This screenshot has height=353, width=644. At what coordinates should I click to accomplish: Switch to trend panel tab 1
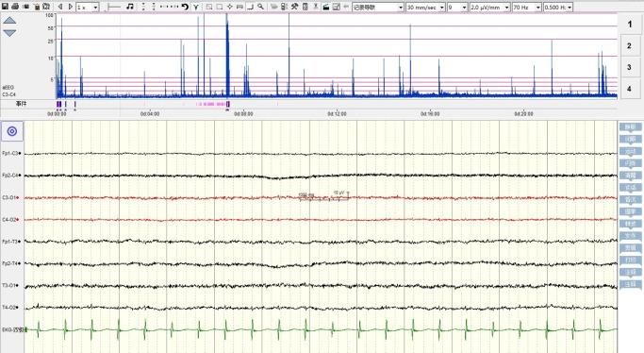629,25
